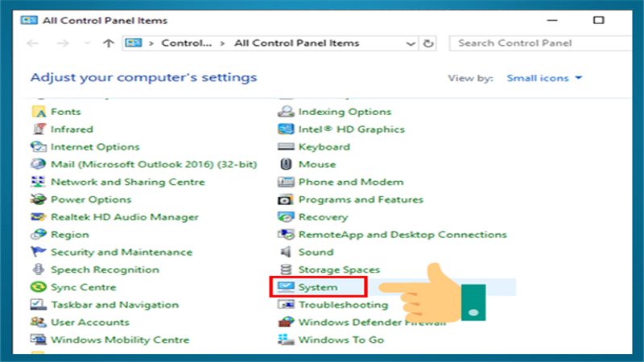Open the Infrared icon
The height and width of the screenshot is (362, 644).
click(x=39, y=130)
